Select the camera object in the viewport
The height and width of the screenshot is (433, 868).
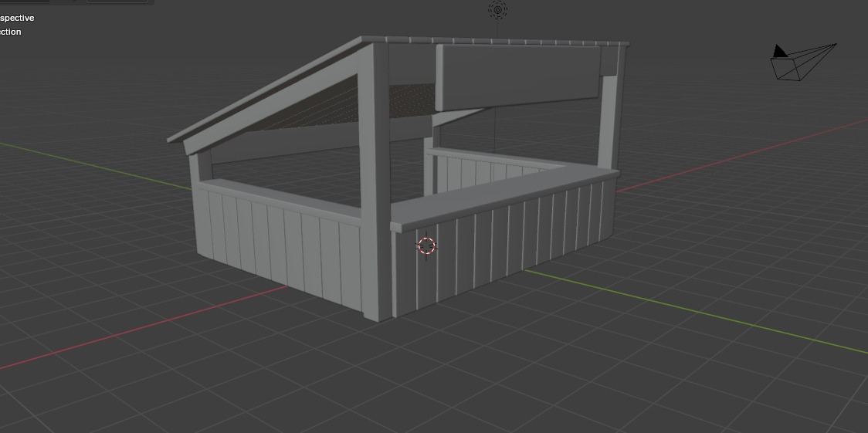[802, 62]
